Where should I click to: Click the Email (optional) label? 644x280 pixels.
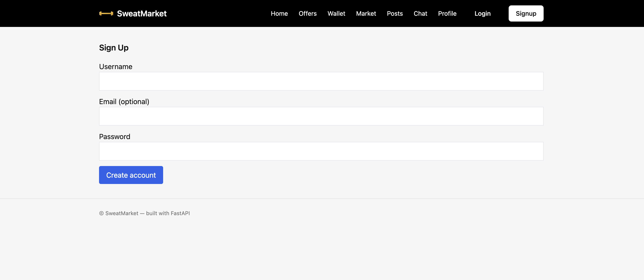(124, 102)
